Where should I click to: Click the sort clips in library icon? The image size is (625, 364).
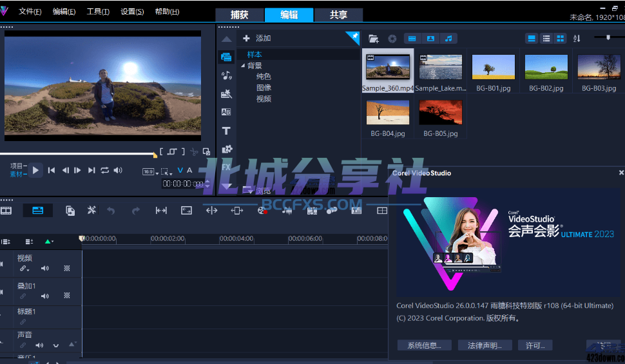577,39
